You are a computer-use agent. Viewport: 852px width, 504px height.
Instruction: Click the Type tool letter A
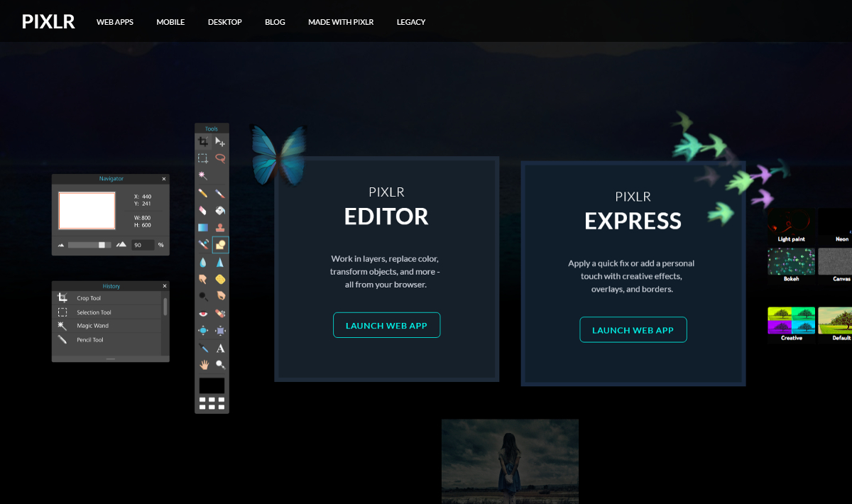pos(221,348)
